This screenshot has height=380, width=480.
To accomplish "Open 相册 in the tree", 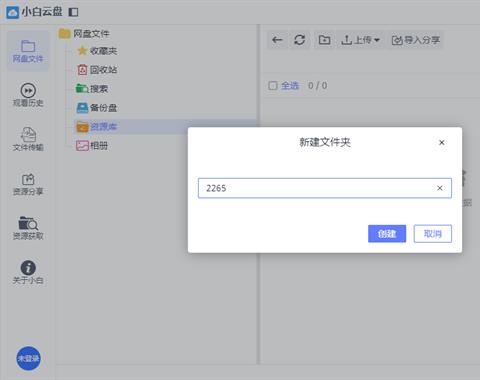I will 99,146.
